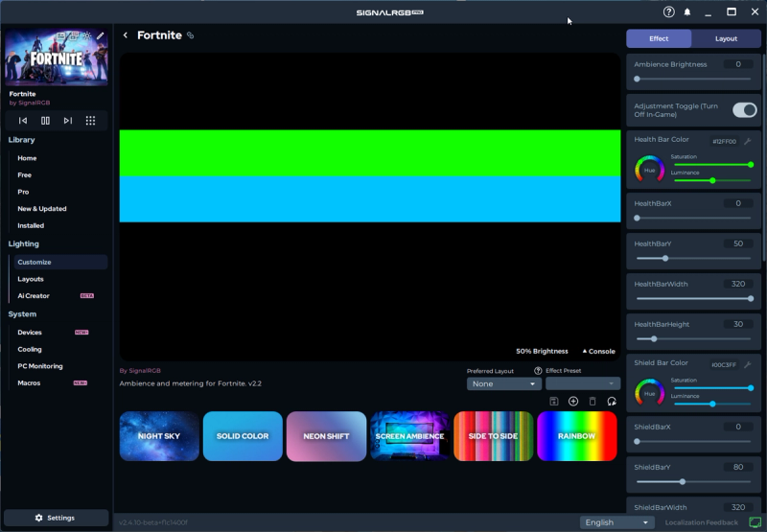Disable the Adjustment Toggle switch
This screenshot has height=532, width=767.
pos(744,110)
